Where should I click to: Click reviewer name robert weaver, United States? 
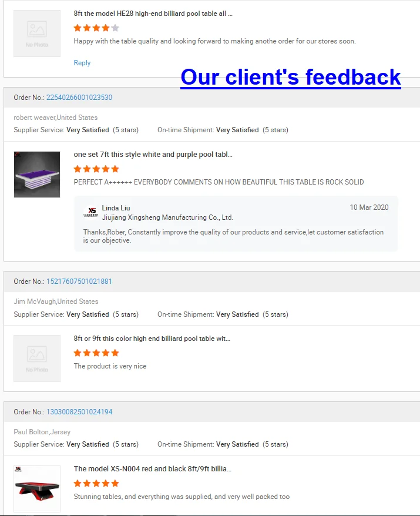point(56,118)
